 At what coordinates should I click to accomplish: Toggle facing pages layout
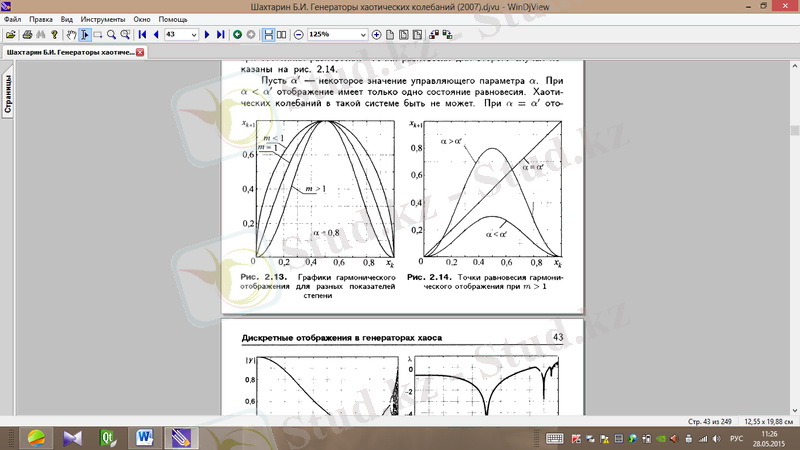pos(282,35)
